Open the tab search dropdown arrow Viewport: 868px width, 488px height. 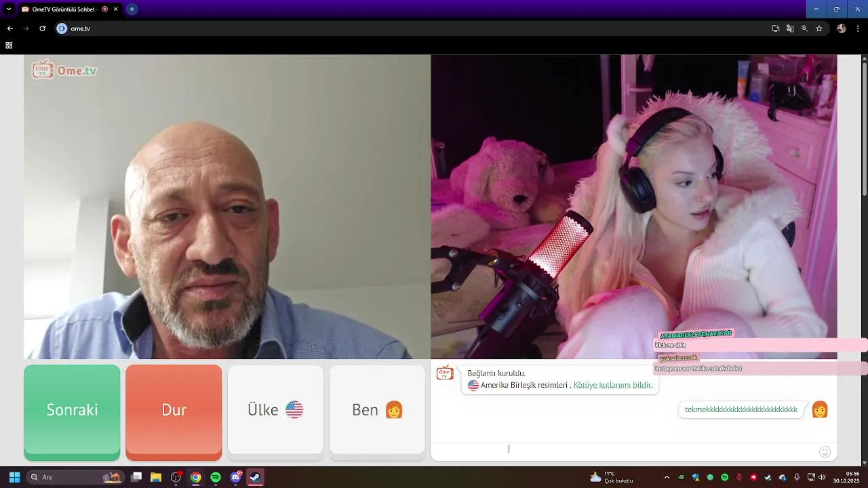click(9, 9)
